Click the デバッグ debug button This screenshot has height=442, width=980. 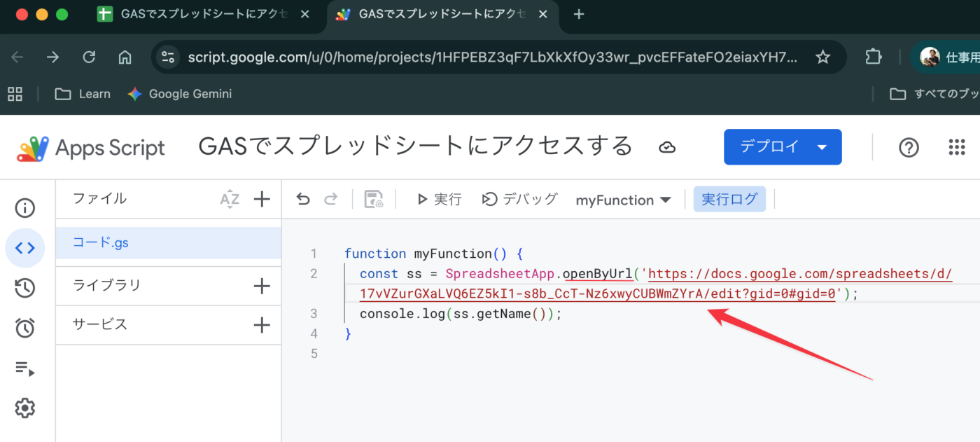519,200
